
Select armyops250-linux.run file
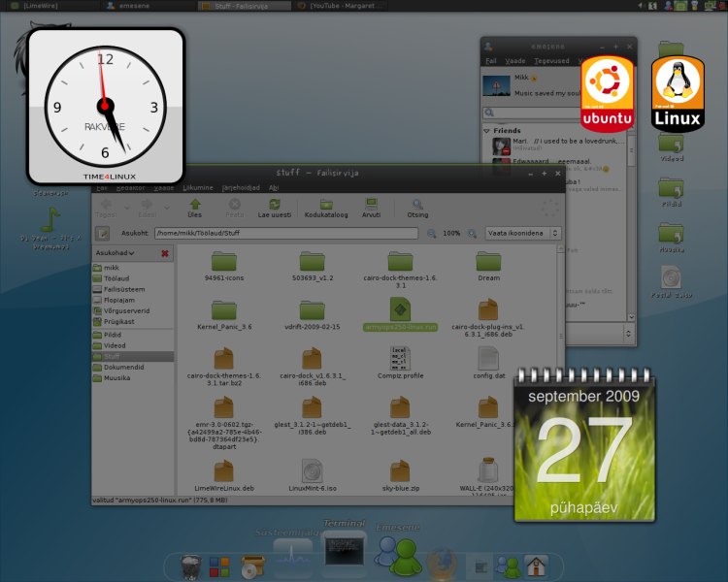[400, 314]
